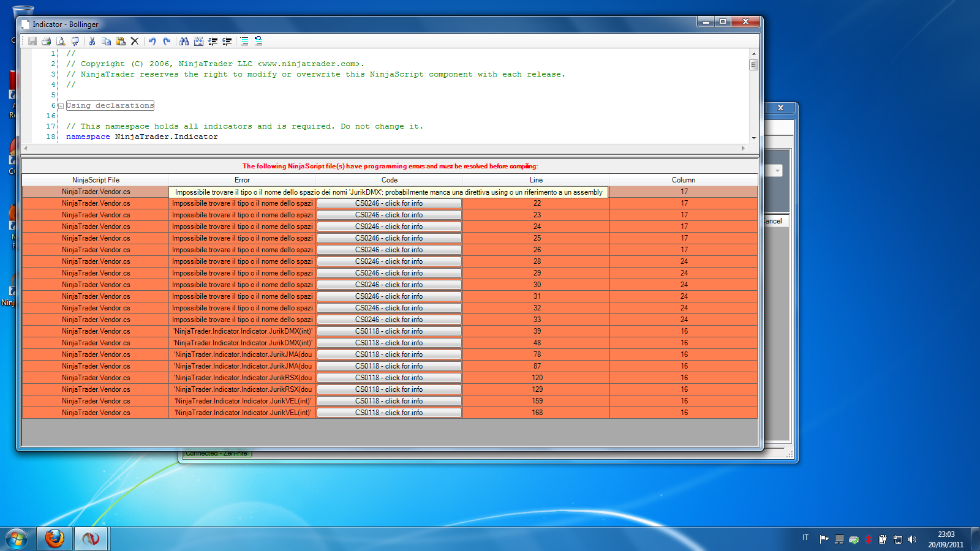Viewport: 980px width, 551px height.
Task: Open Find with the binoculars icon
Action: [184, 41]
